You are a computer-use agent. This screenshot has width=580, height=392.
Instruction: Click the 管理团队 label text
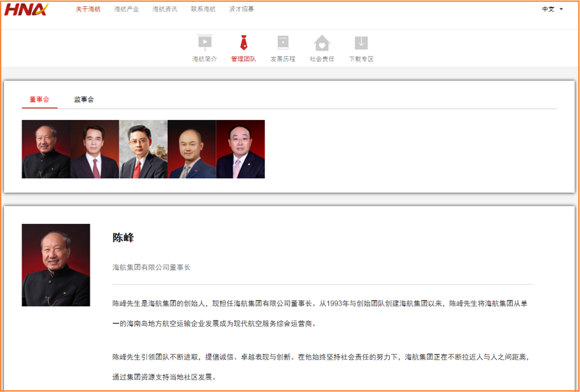pos(243,59)
